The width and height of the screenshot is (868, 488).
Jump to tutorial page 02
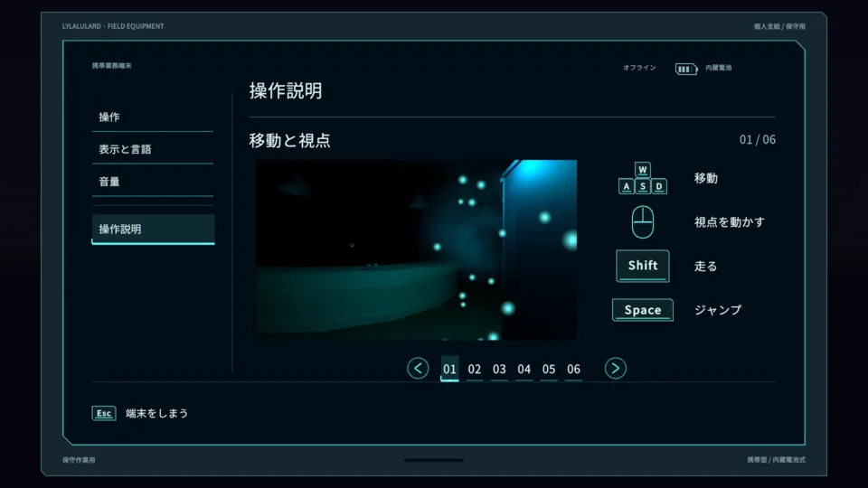[x=475, y=369]
